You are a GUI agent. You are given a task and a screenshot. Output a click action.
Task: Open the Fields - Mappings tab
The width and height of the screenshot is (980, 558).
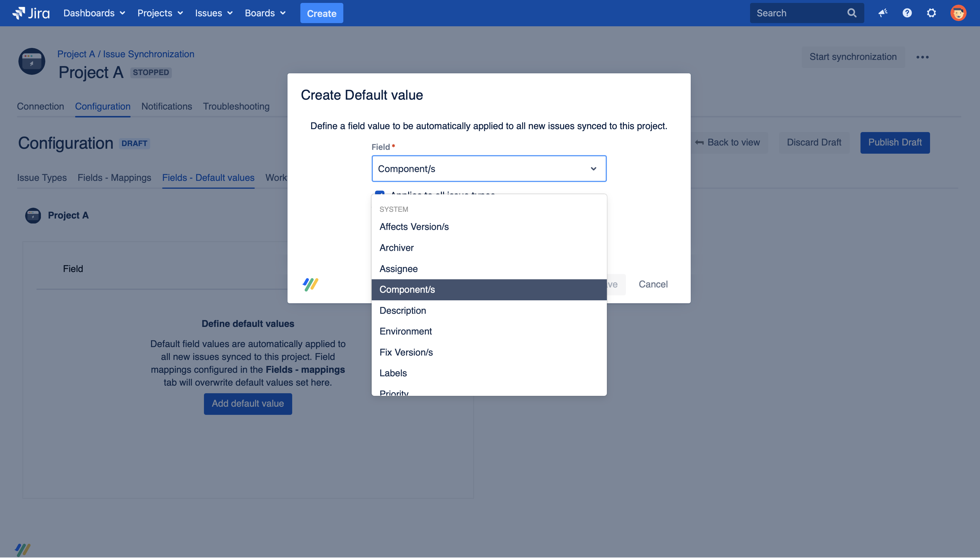[114, 177]
